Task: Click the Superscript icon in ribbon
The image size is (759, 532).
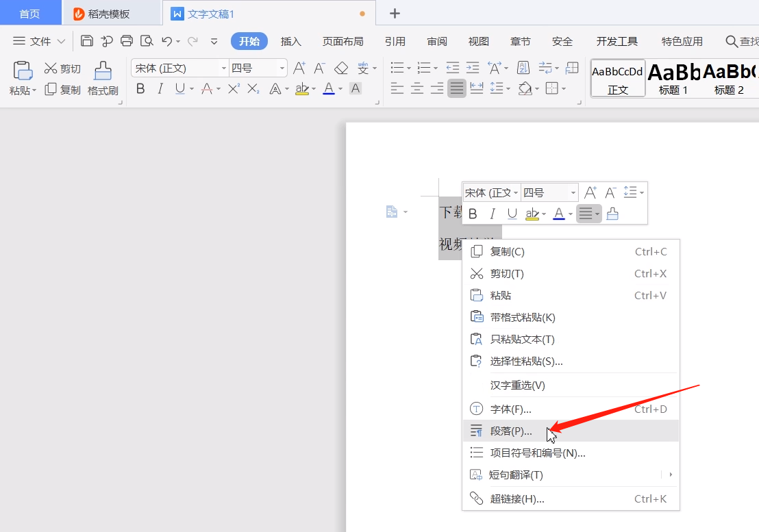Action: pyautogui.click(x=234, y=88)
